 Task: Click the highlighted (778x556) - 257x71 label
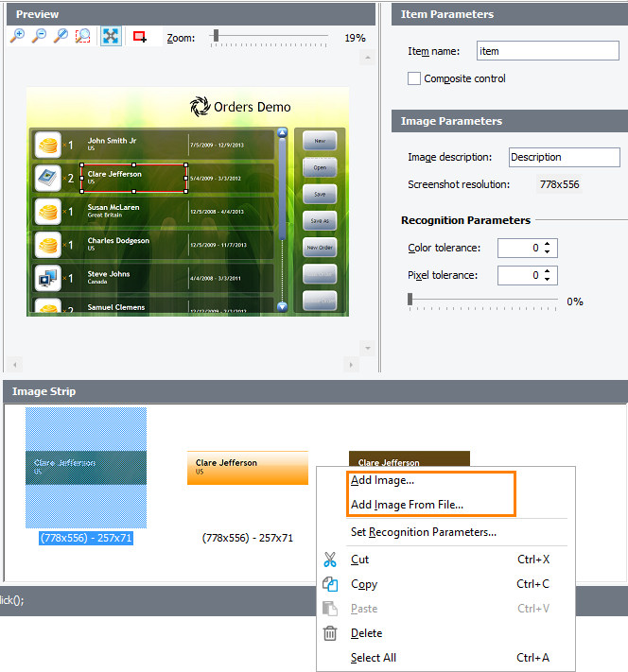(x=86, y=538)
